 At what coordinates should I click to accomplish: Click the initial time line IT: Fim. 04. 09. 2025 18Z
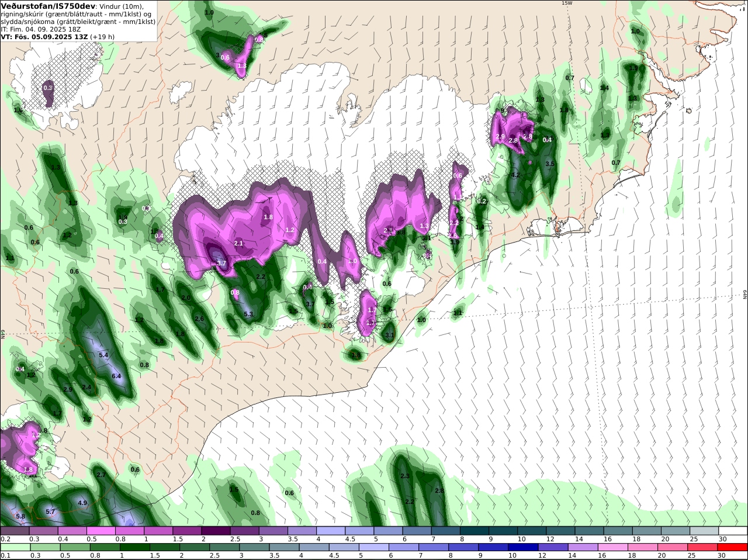[41, 29]
